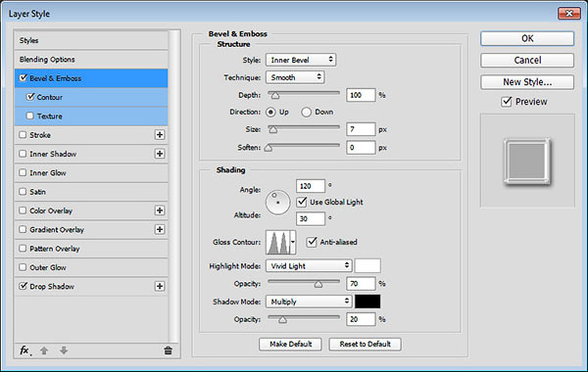
Task: Click the Depth value field
Action: coord(361,95)
